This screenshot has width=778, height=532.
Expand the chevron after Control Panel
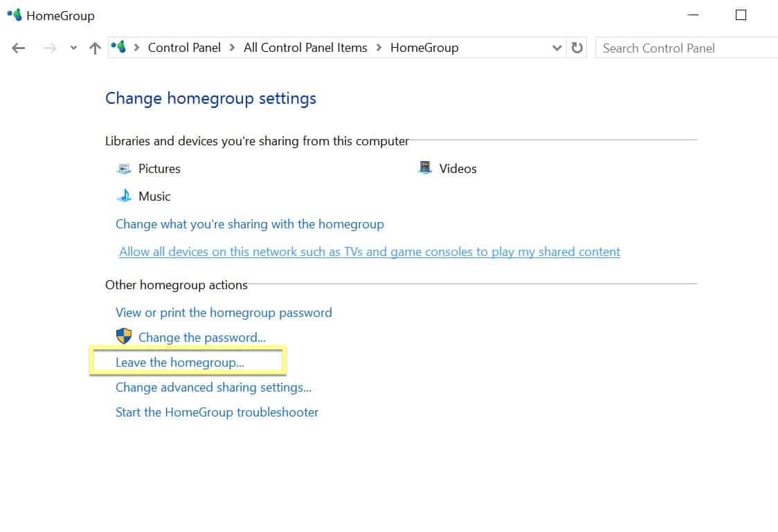[232, 48]
